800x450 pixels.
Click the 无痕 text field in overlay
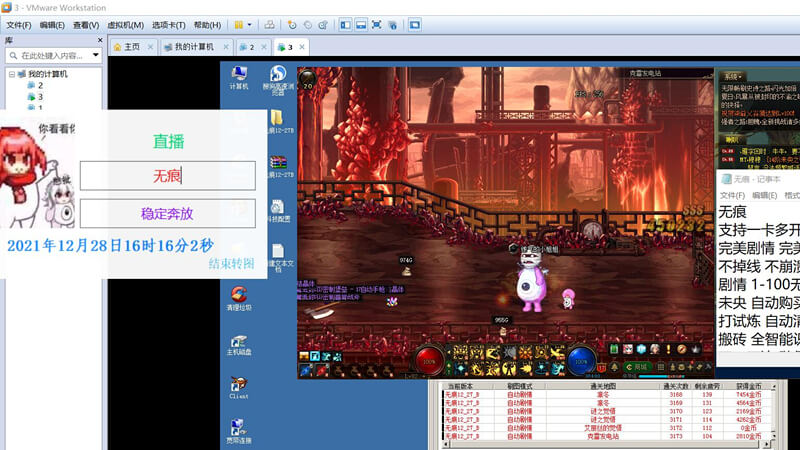pyautogui.click(x=168, y=176)
